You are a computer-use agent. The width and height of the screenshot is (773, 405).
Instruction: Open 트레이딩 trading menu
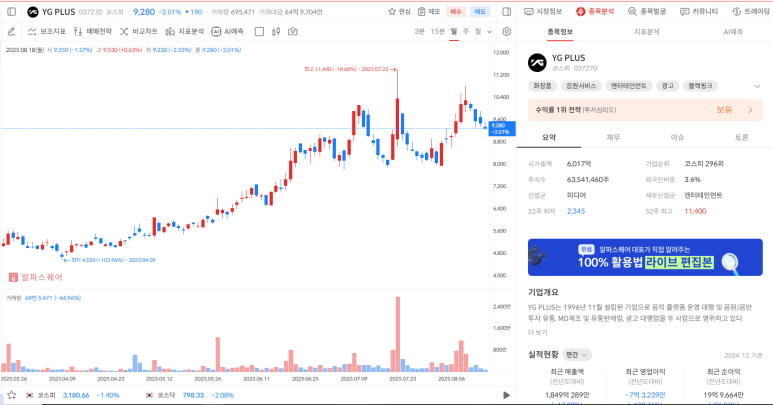(x=751, y=11)
